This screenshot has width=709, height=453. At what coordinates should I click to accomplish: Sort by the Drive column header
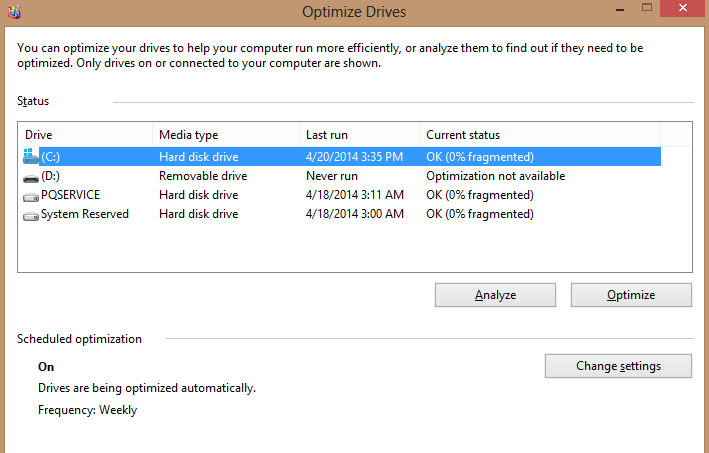point(85,135)
